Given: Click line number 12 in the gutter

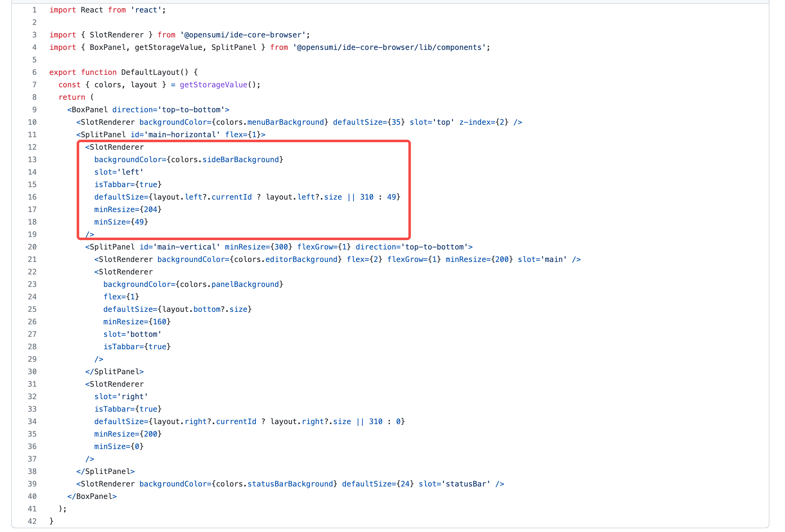Looking at the screenshot, I should click(32, 147).
